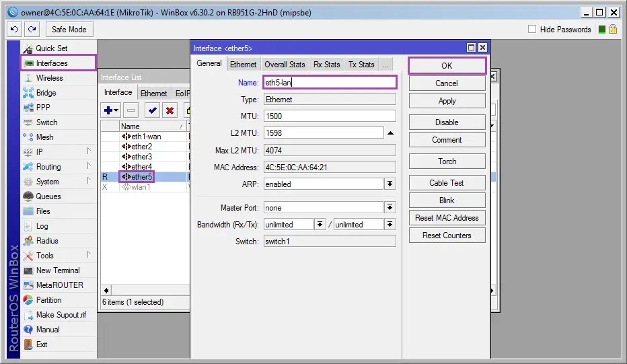Expand the System submenu

[x=89, y=181]
